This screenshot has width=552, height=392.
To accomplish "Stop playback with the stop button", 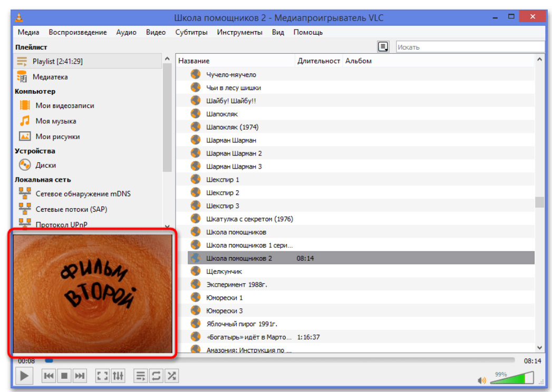I will click(64, 376).
